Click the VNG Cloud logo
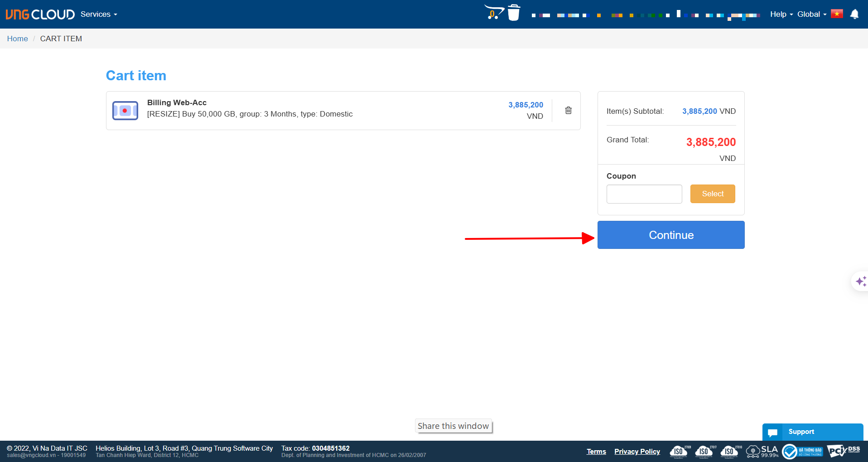 [x=40, y=15]
